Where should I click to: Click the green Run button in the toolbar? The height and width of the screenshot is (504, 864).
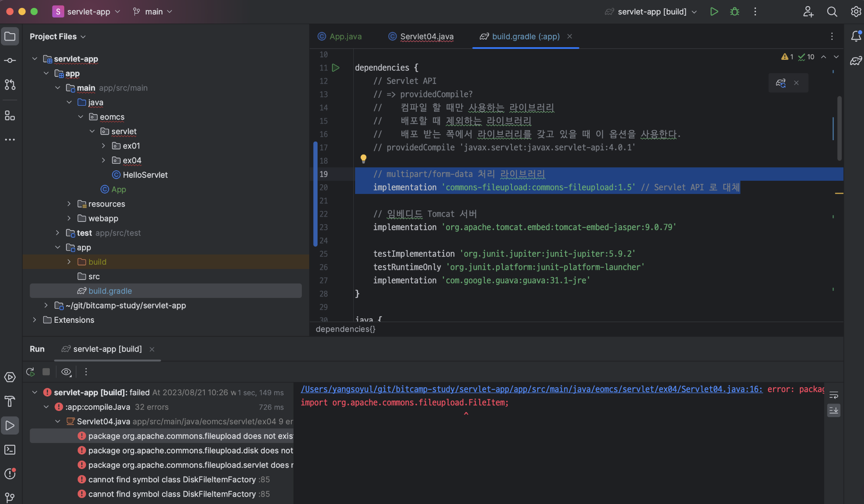coord(714,12)
